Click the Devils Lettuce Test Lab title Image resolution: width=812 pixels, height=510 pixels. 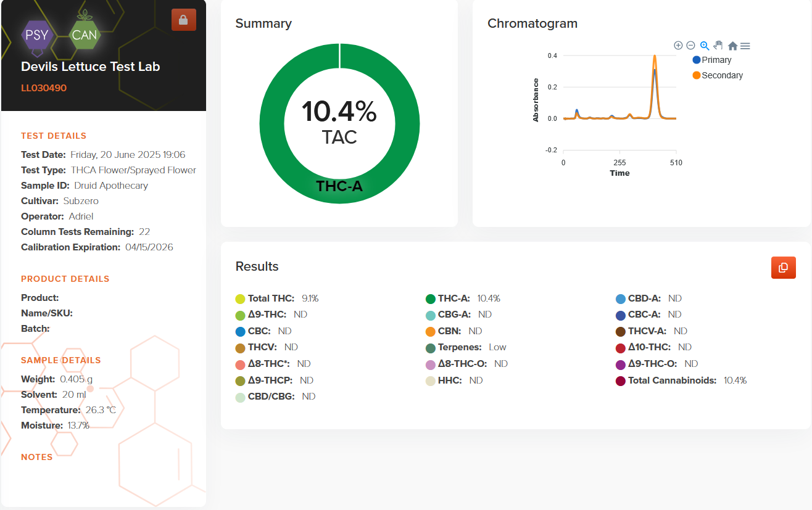coord(91,67)
